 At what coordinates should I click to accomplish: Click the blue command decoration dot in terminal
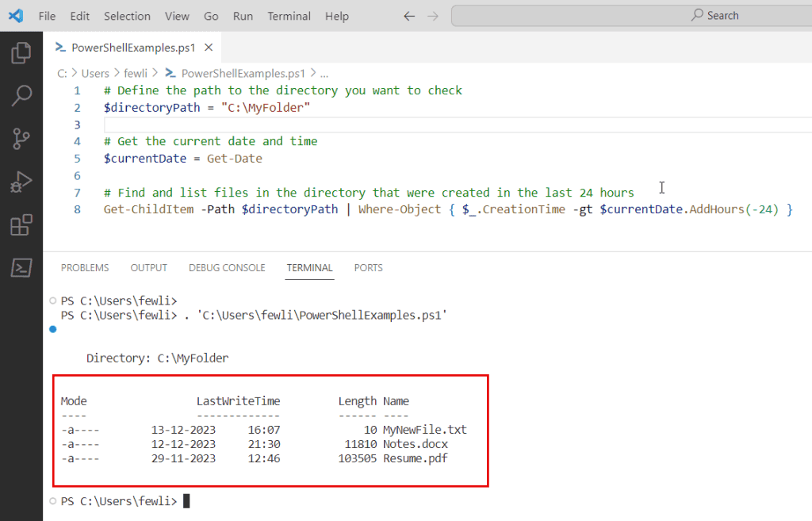(53, 329)
